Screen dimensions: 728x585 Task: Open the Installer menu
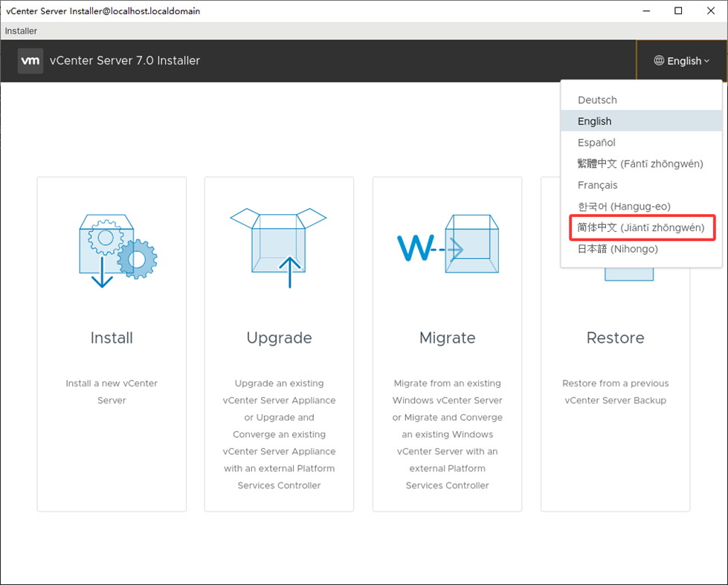click(21, 31)
